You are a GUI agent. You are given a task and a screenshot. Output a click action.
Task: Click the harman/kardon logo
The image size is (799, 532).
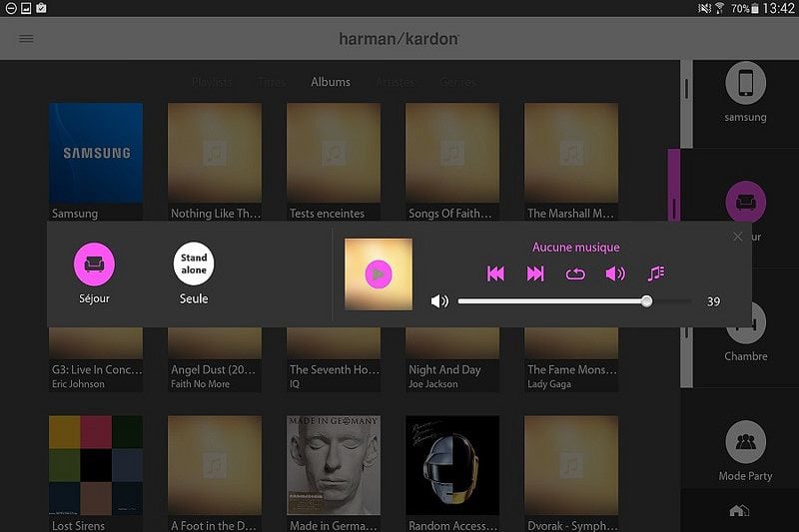tap(399, 39)
